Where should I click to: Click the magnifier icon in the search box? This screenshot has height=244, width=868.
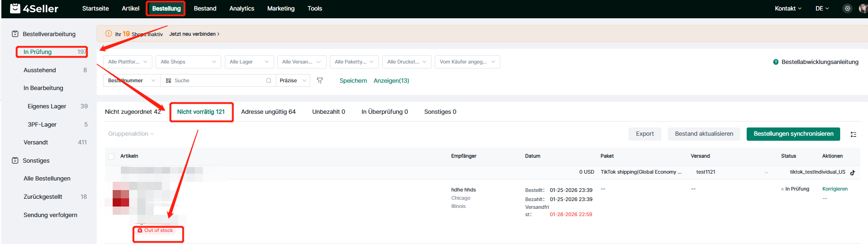(269, 80)
